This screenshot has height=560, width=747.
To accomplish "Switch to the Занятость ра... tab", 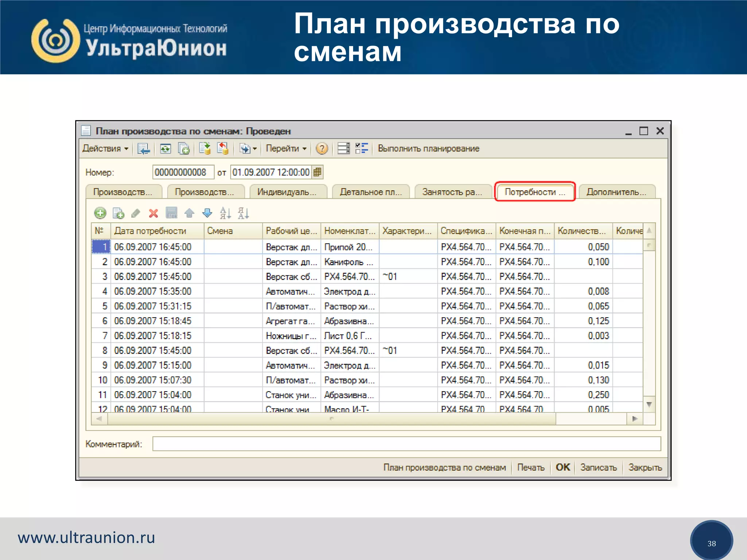I will (x=453, y=192).
